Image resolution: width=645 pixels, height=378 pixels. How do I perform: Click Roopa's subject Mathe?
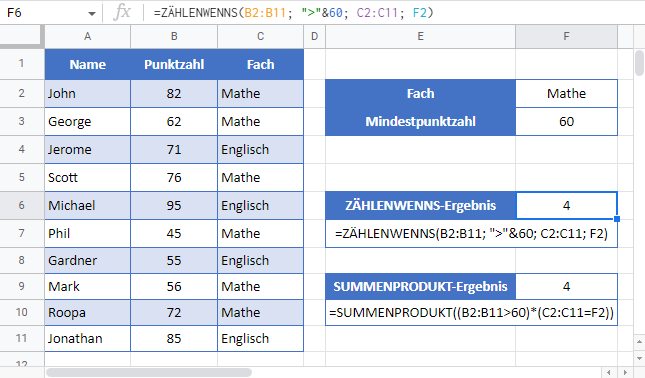pyautogui.click(x=260, y=313)
